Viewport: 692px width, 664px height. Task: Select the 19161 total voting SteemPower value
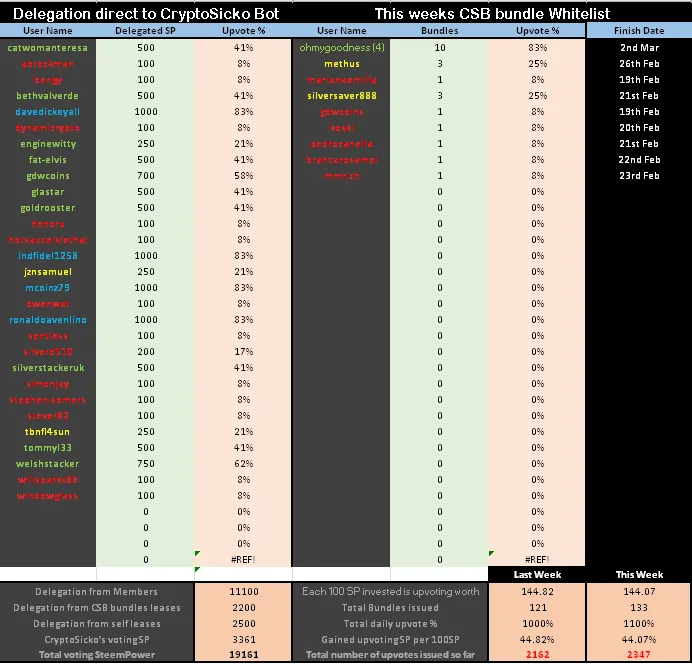pos(244,655)
